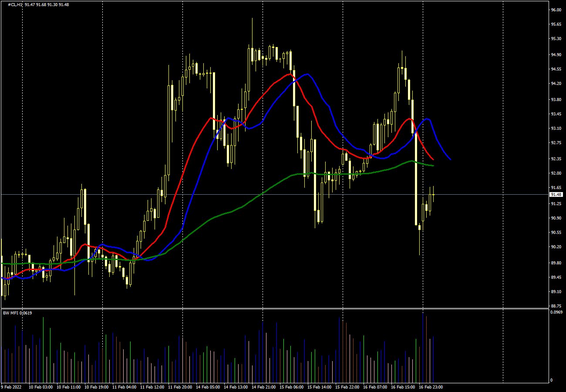Viewport: 566px width, 392px height.
Task: Click the 10 Feb 03:00 time label
Action: [x=41, y=387]
